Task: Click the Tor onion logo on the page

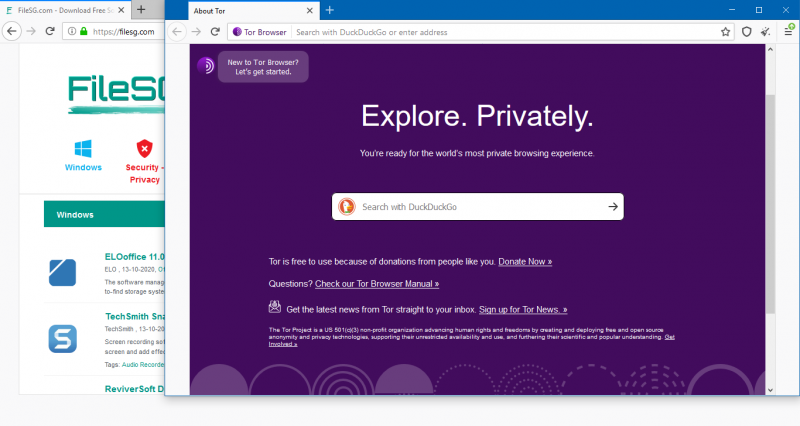Action: (206, 65)
